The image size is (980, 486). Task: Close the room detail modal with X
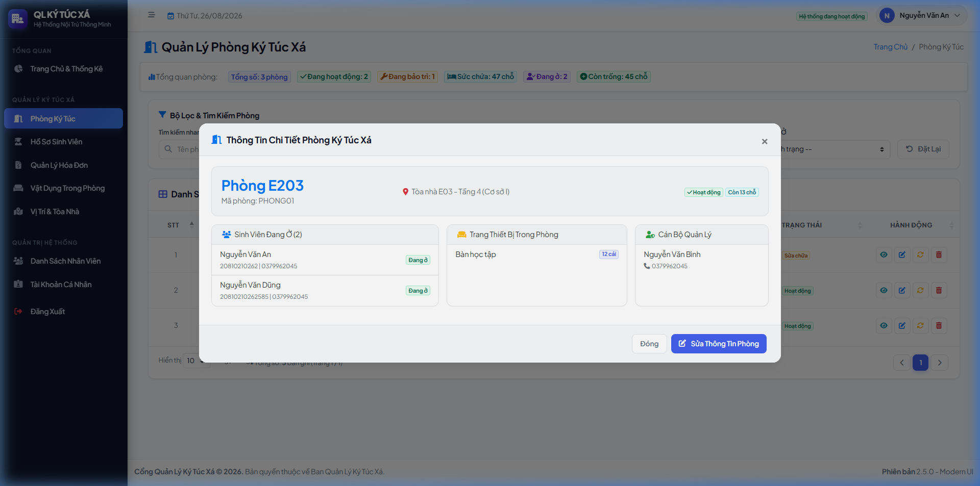(x=764, y=141)
